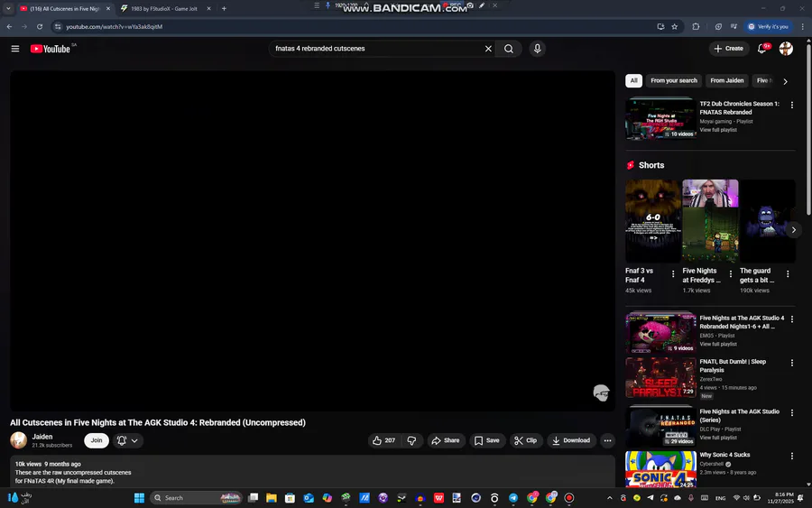View full playlist for AGK Studio (Series)
This screenshot has height=508, width=812.
718,438
